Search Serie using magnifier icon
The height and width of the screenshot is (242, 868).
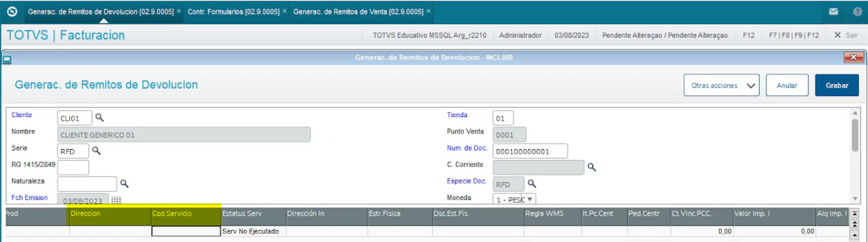pyautogui.click(x=96, y=150)
